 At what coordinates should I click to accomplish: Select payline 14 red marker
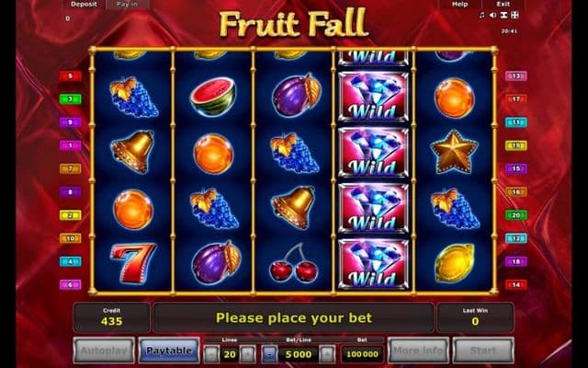pos(516,284)
